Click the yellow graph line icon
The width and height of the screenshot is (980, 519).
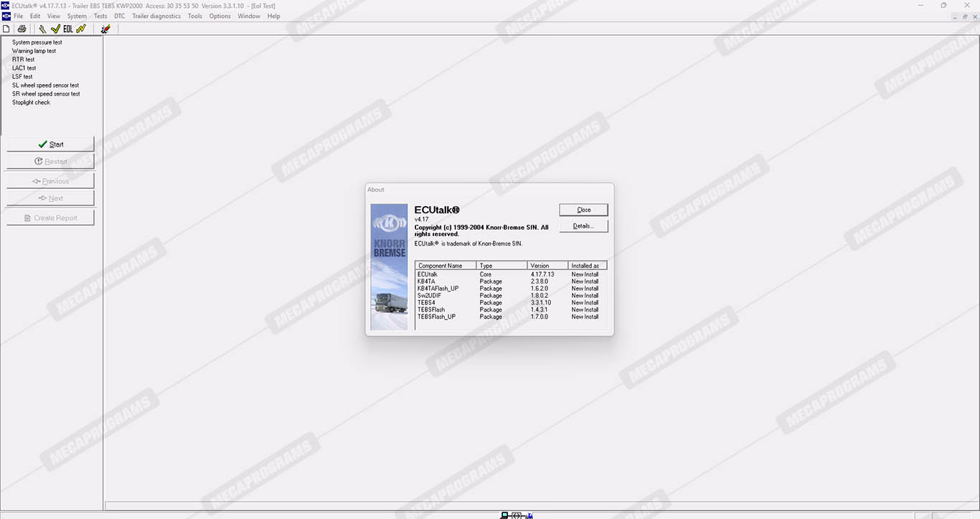tap(81, 29)
